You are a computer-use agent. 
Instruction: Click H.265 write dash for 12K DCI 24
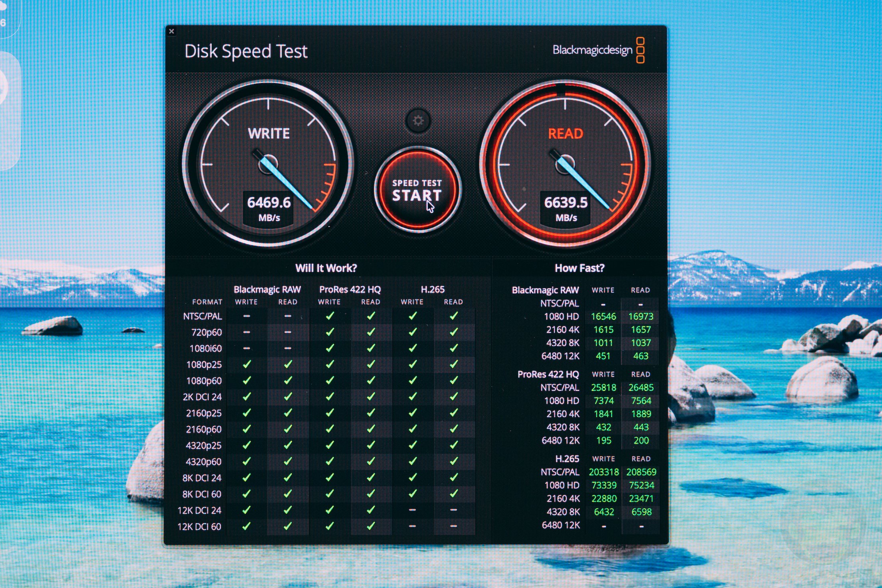[412, 510]
